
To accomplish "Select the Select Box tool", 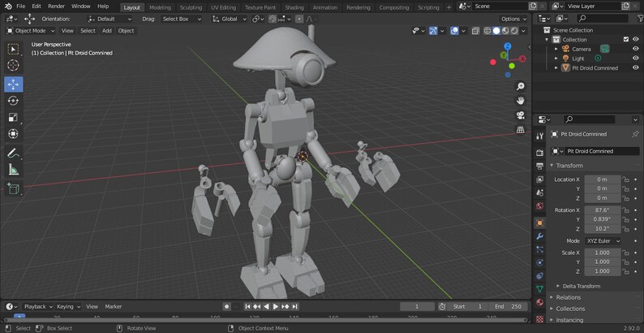I will coord(14,50).
